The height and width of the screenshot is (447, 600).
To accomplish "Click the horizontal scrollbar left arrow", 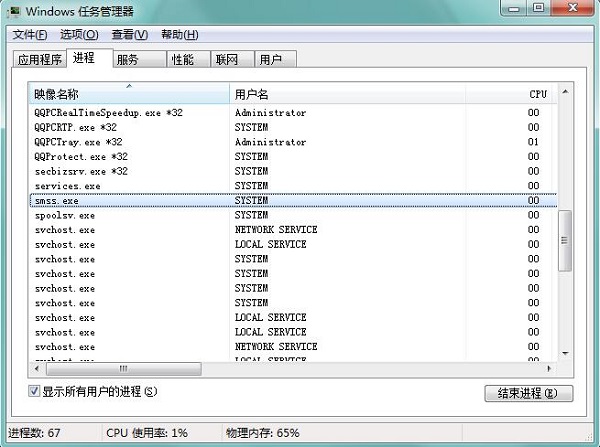I will (x=37, y=369).
